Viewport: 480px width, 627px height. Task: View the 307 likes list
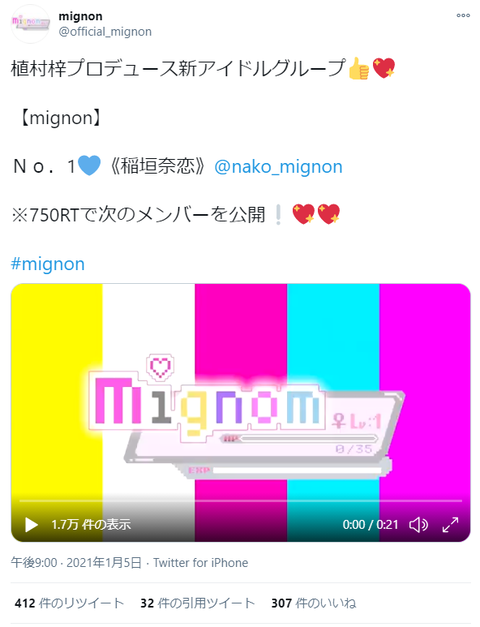click(x=314, y=603)
